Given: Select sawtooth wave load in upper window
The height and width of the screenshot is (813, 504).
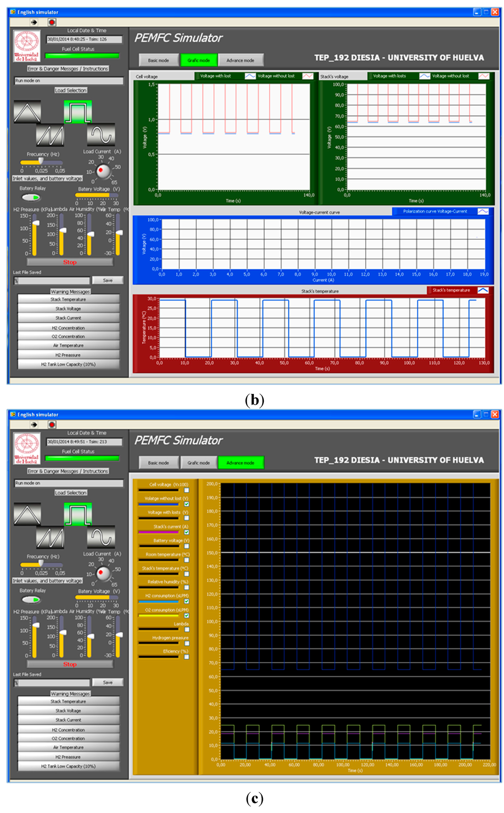Looking at the screenshot, I should (x=50, y=135).
